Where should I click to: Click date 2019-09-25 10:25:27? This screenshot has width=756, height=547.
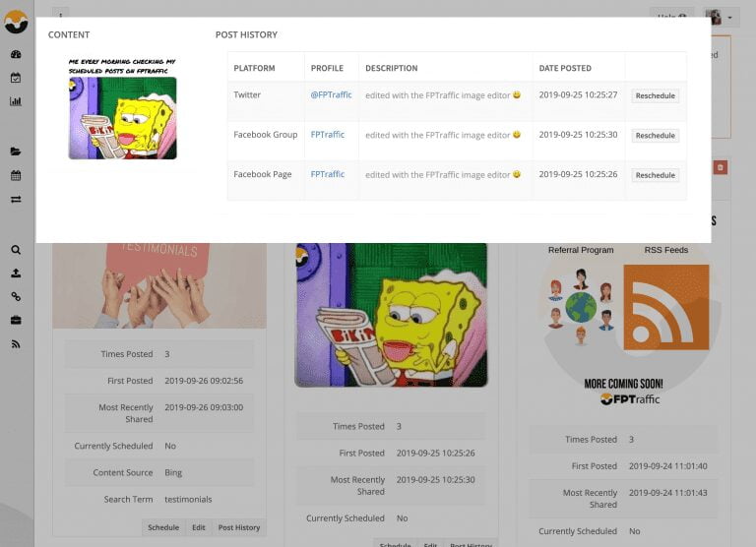(x=578, y=95)
